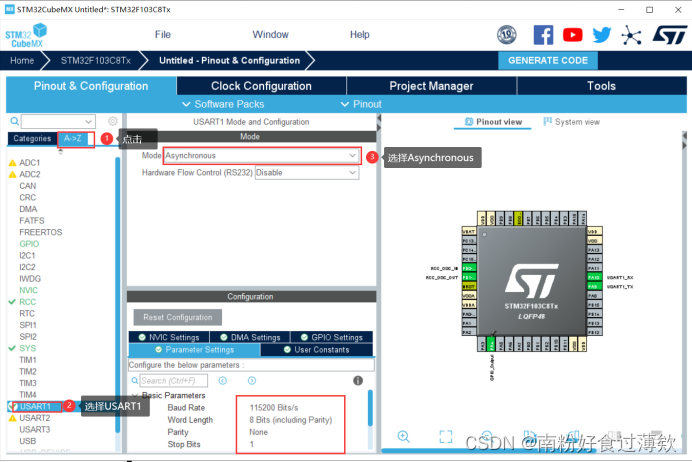Switch to the Categories view tab
The image size is (692, 462).
click(x=32, y=139)
